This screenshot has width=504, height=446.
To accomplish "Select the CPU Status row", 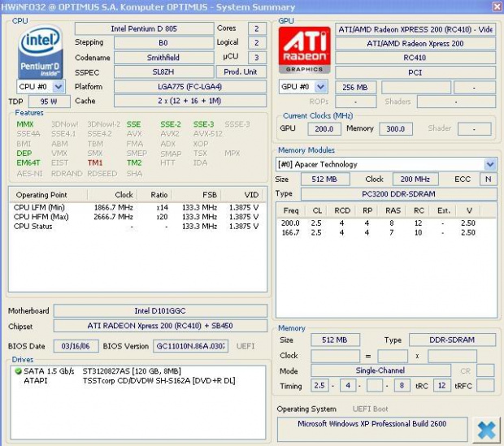I will (x=137, y=226).
